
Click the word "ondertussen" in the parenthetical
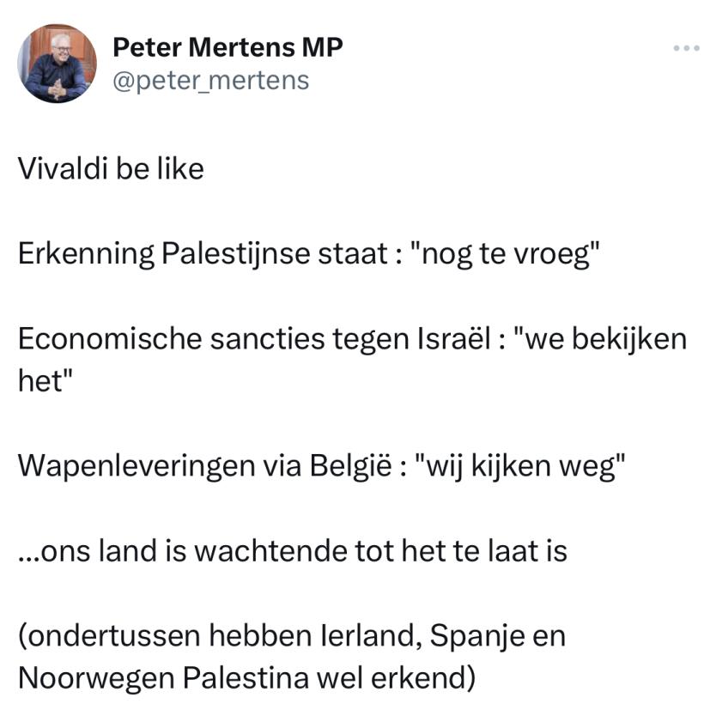[107, 635]
